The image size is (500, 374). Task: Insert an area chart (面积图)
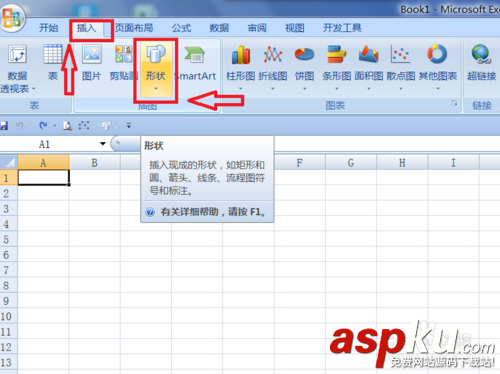[368, 62]
